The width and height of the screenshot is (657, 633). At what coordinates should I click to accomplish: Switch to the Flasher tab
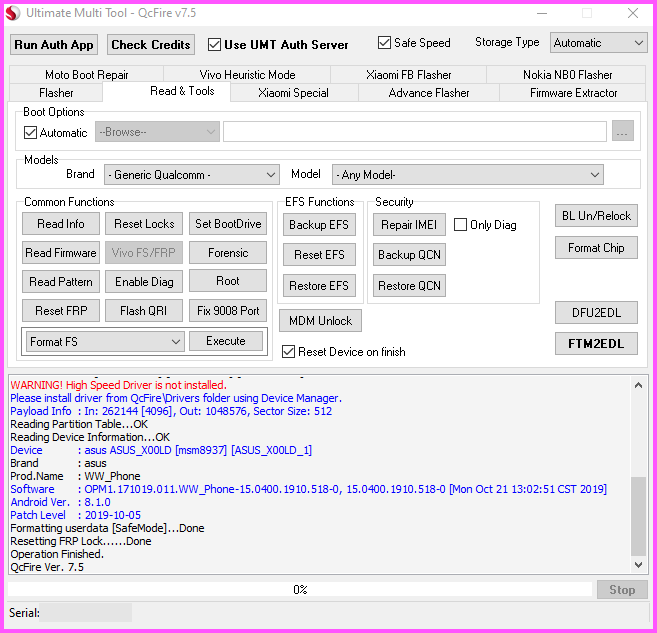click(56, 93)
